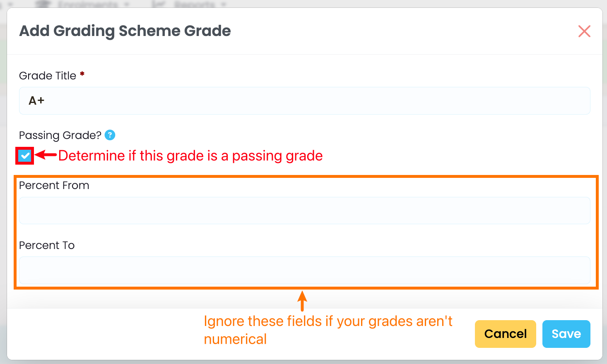Click the Enrolments graduation cap icon
This screenshot has width=607, height=364.
pyautogui.click(x=43, y=4)
